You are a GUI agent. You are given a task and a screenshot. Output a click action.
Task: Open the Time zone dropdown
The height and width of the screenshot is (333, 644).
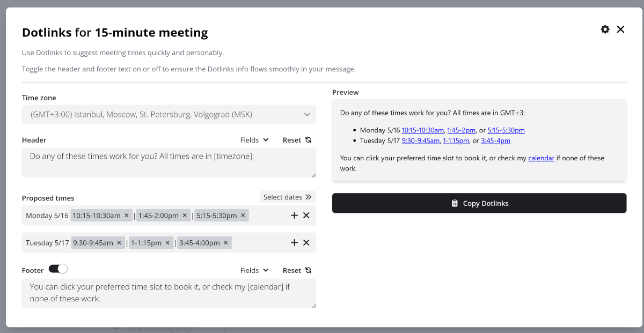[169, 114]
